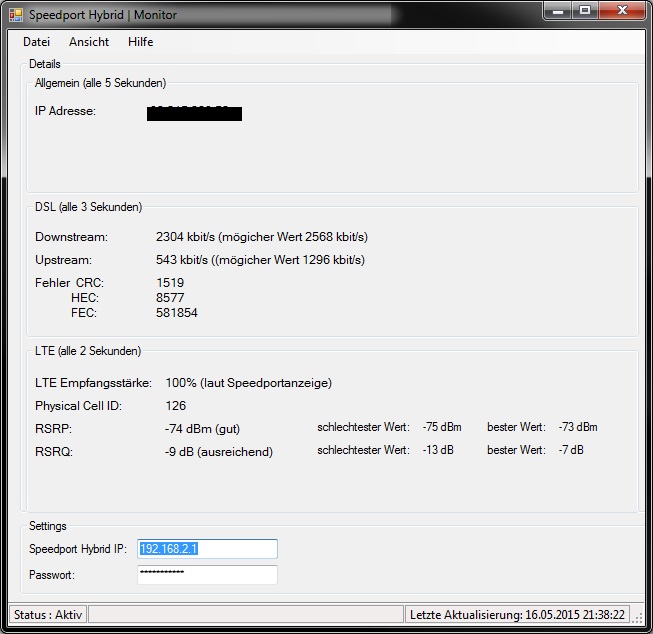Click the 'Physical Cell ID:' label

[x=78, y=406]
